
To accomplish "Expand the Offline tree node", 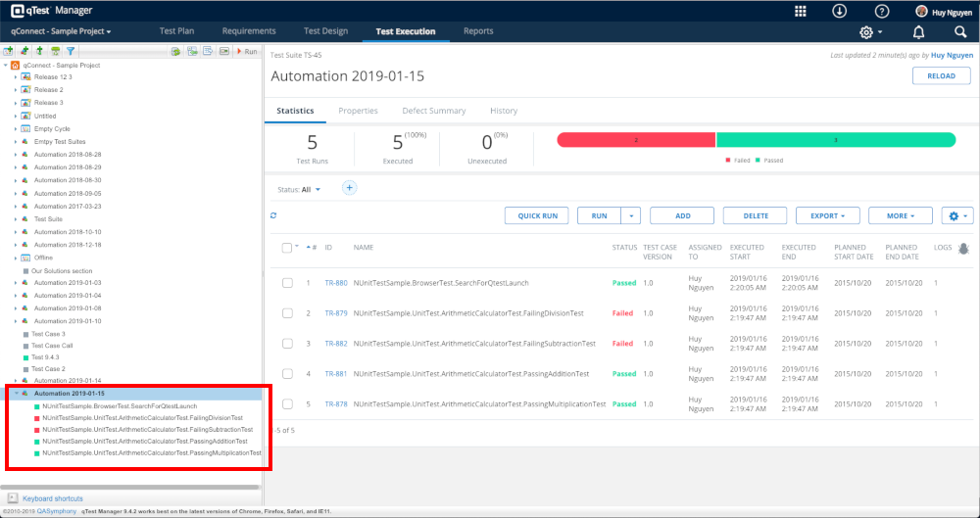I will [x=16, y=258].
